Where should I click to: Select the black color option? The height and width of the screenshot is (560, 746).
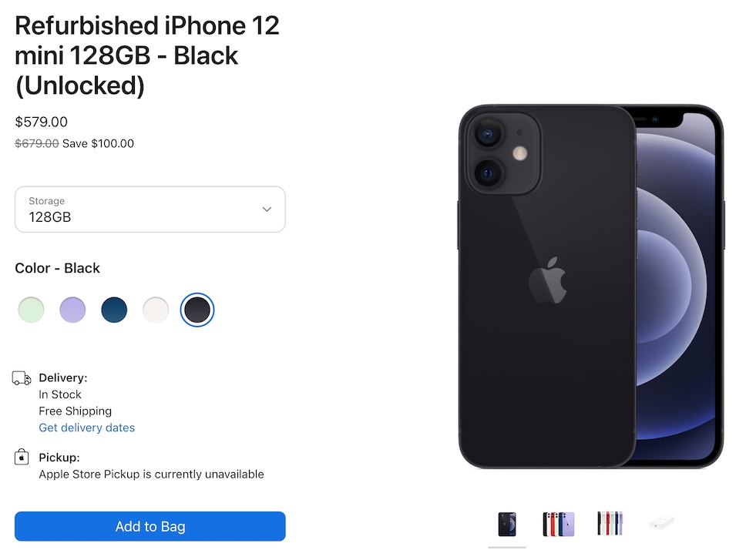(197, 310)
